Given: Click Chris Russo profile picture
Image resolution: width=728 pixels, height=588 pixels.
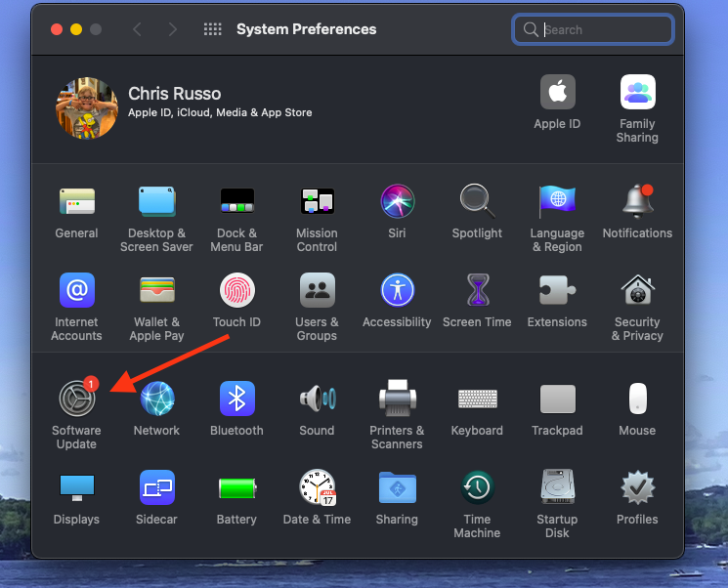Looking at the screenshot, I should (87, 108).
